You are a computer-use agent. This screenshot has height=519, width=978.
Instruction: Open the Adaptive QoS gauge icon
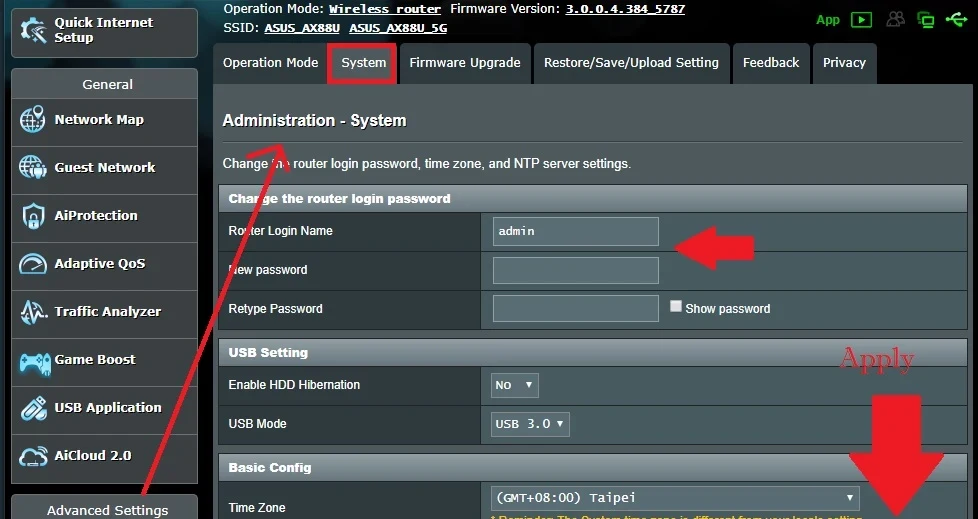pyautogui.click(x=33, y=264)
